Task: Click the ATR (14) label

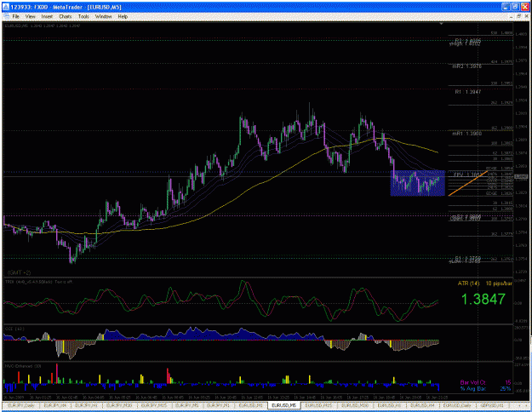Action: pos(468,283)
